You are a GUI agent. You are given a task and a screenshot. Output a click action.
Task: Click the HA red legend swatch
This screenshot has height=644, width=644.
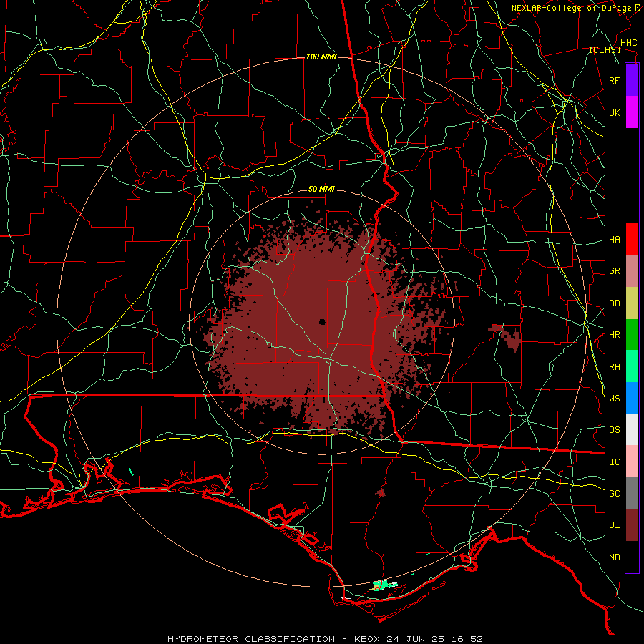point(632,239)
